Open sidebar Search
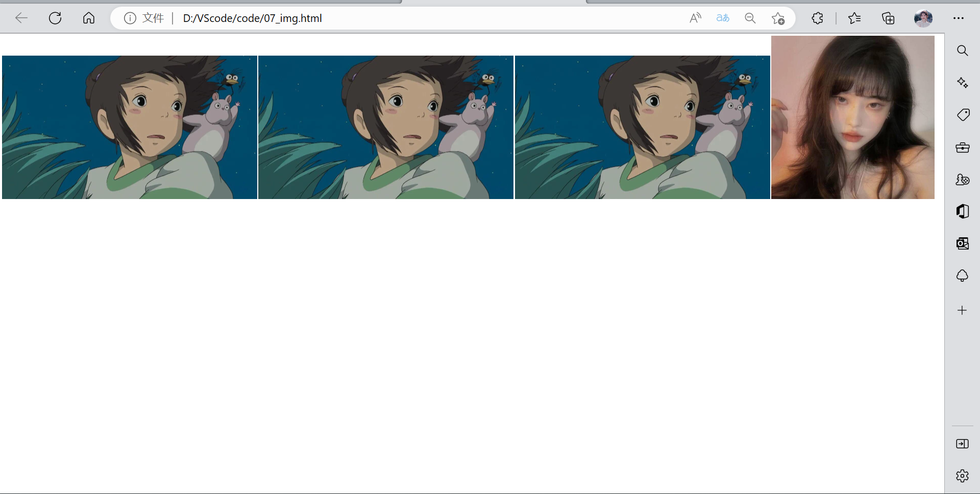Screen dimensions: 980x494 coord(962,51)
